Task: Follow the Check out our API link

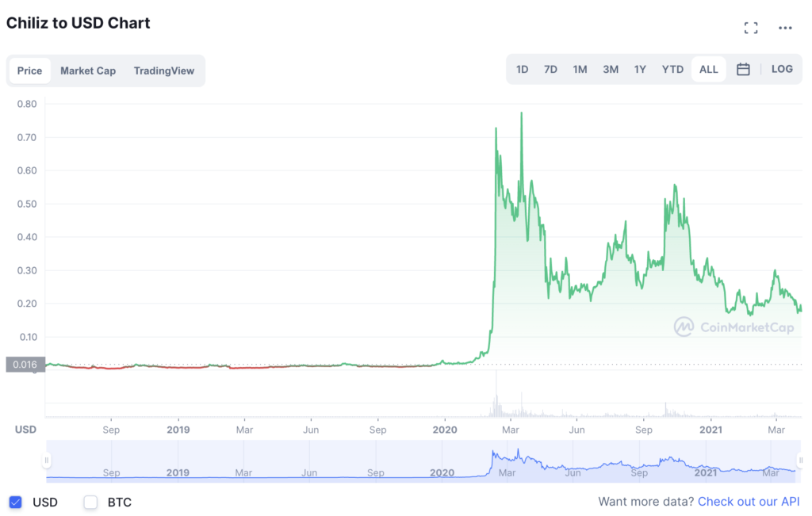Action: [x=749, y=502]
